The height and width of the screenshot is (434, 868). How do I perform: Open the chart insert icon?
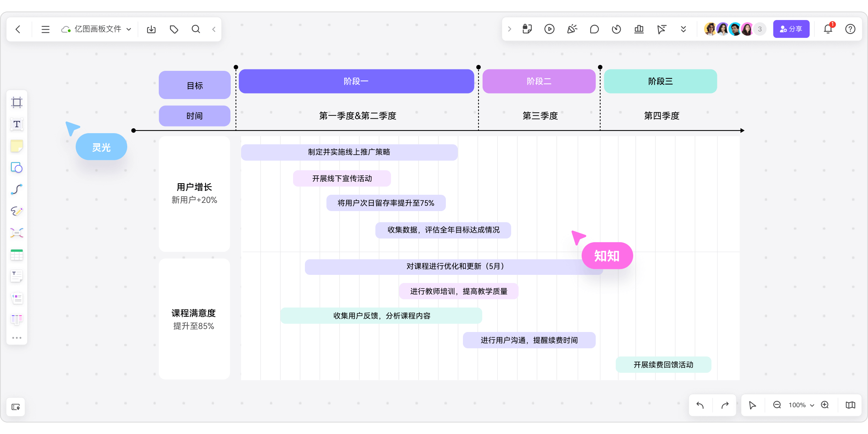[x=639, y=29]
